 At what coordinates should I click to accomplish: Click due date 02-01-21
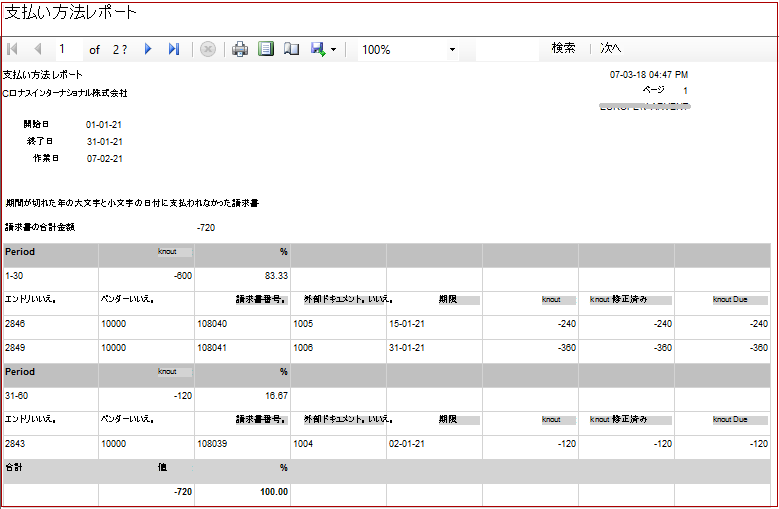point(407,444)
